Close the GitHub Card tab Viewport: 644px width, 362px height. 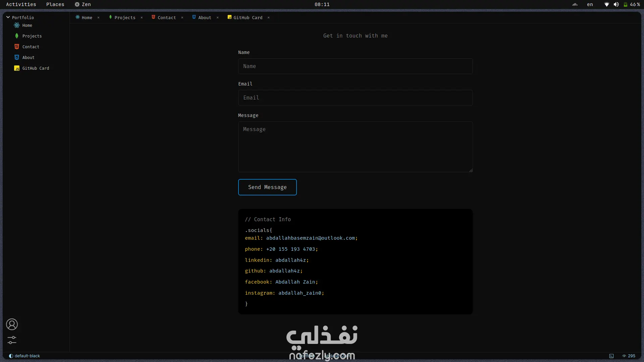tap(269, 17)
